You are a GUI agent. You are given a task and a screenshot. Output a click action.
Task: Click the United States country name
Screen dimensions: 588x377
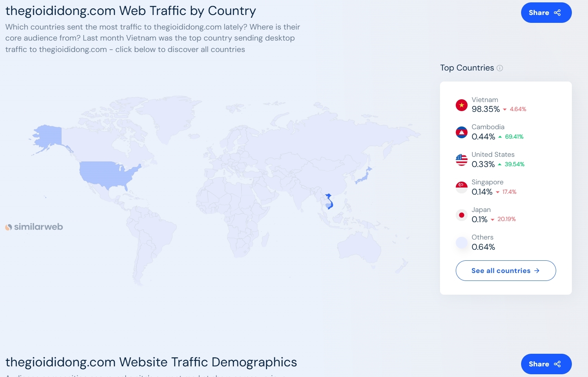pos(493,154)
